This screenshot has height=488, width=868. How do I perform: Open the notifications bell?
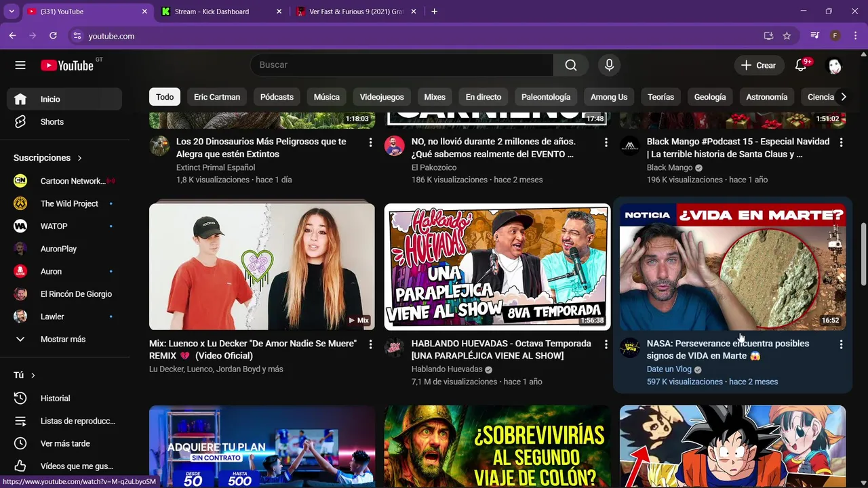tap(801, 65)
